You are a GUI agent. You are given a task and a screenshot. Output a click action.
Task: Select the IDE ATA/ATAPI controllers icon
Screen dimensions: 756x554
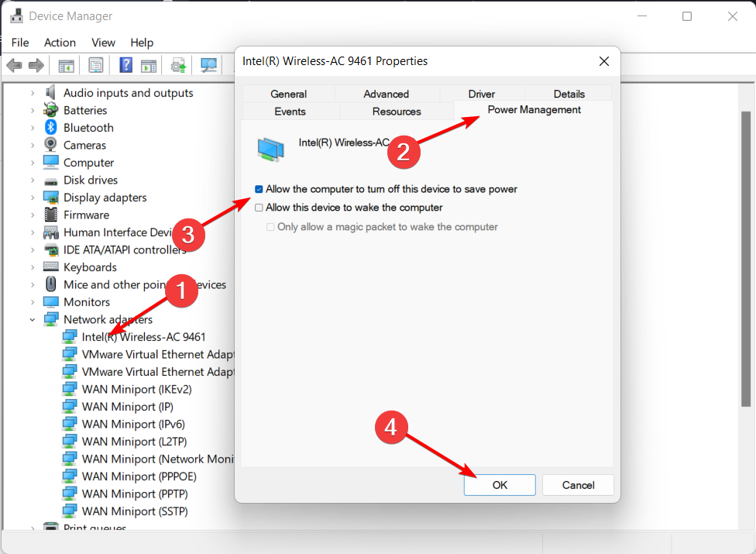coord(50,249)
